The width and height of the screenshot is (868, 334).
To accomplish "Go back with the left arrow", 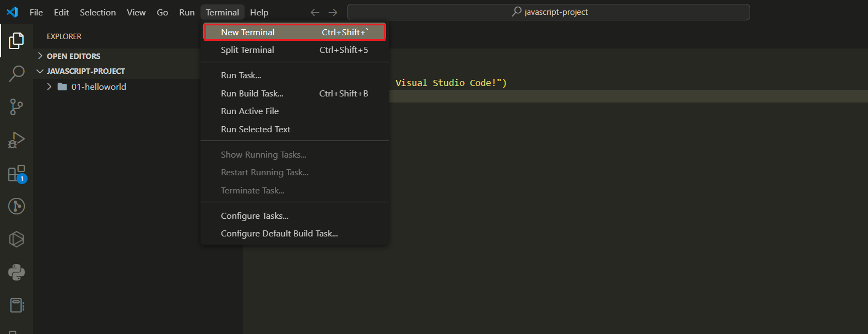I will pos(315,12).
